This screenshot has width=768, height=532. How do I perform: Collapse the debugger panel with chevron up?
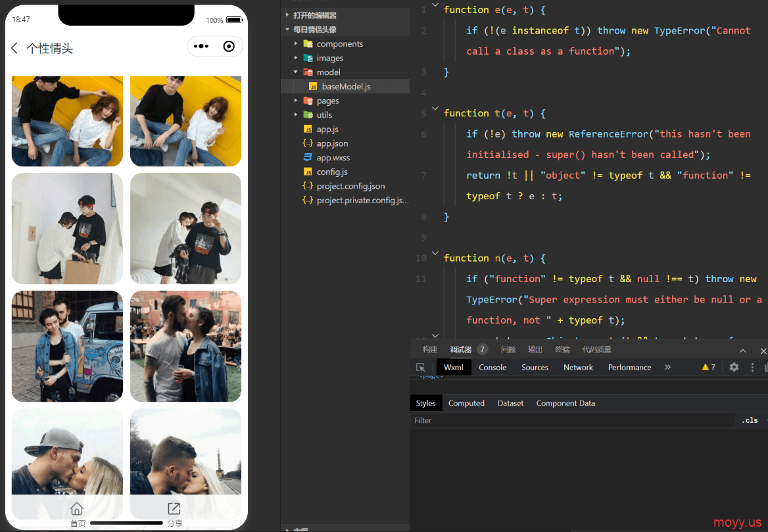point(743,351)
